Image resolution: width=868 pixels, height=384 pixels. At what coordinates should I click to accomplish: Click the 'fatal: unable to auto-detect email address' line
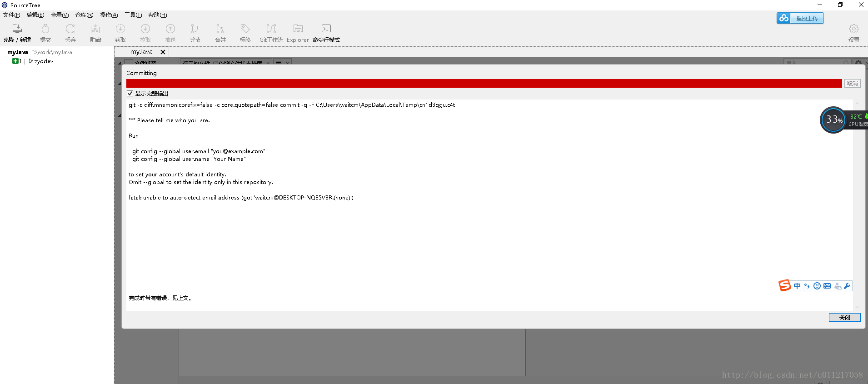pos(241,198)
